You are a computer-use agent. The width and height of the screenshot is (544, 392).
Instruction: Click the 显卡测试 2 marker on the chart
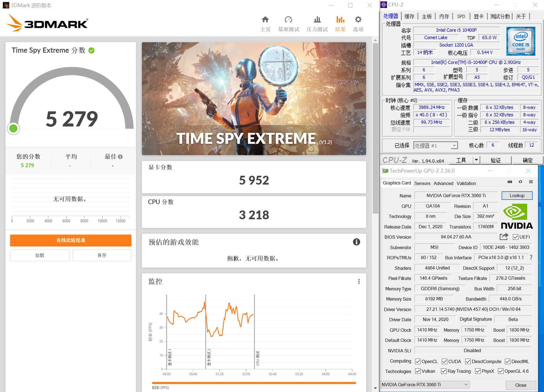pyautogui.click(x=209, y=357)
